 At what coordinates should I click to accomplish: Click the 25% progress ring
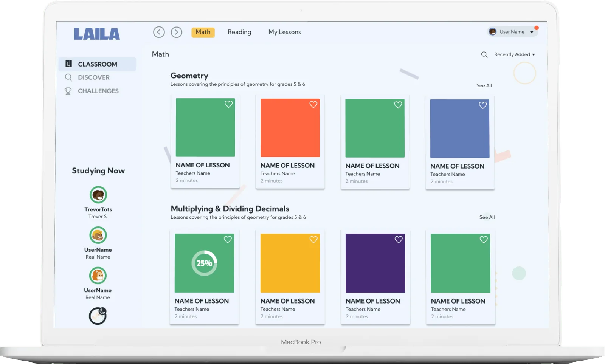(204, 263)
